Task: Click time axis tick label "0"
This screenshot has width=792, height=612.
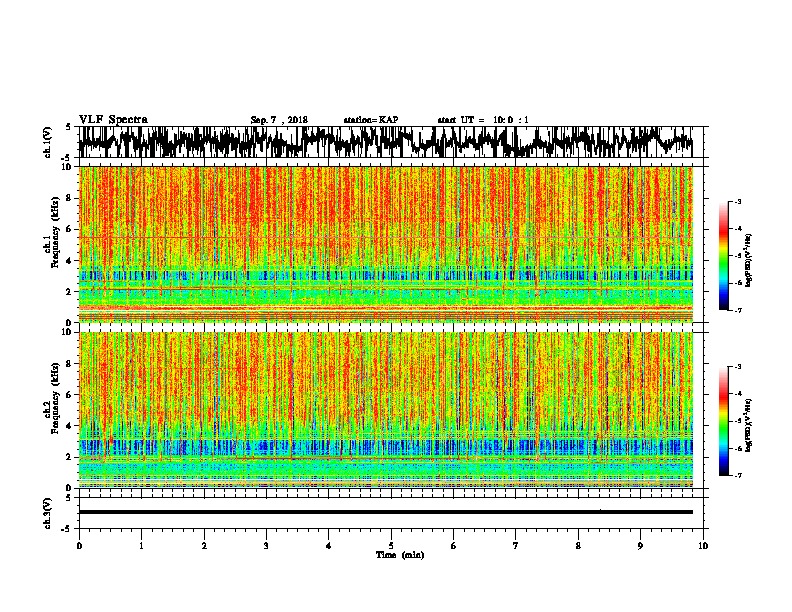Action: pyautogui.click(x=79, y=546)
